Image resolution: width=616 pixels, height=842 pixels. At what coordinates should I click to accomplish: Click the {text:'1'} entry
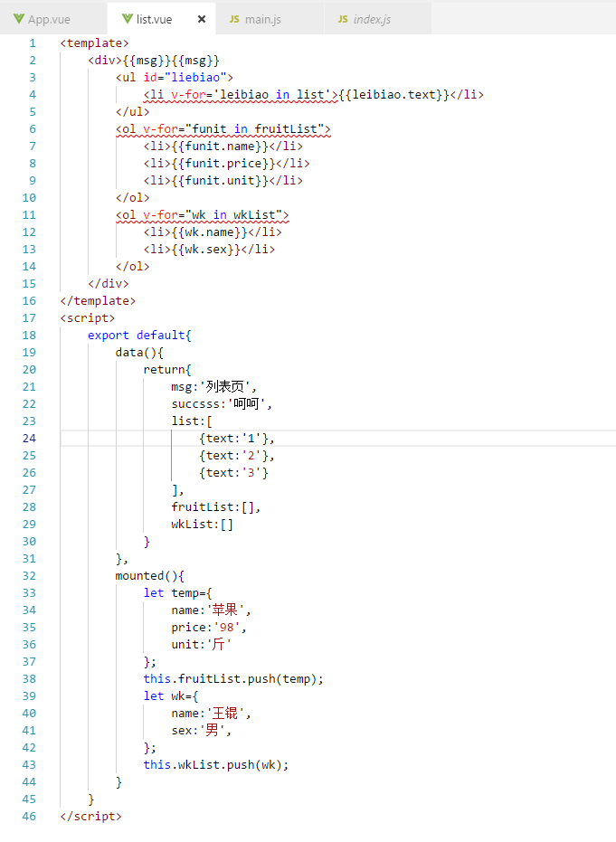(237, 438)
